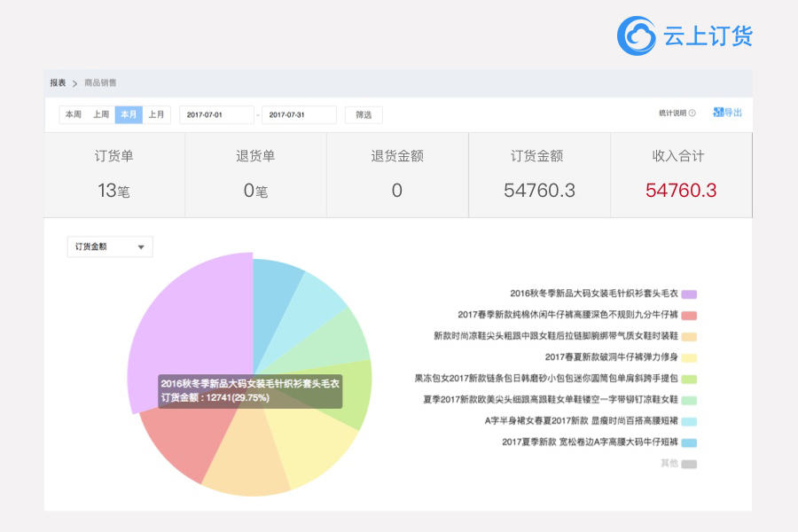Click legend label 2017夏季新款宽松卷边A字牛仔短裤
This screenshot has width=798, height=532.
click(x=590, y=442)
